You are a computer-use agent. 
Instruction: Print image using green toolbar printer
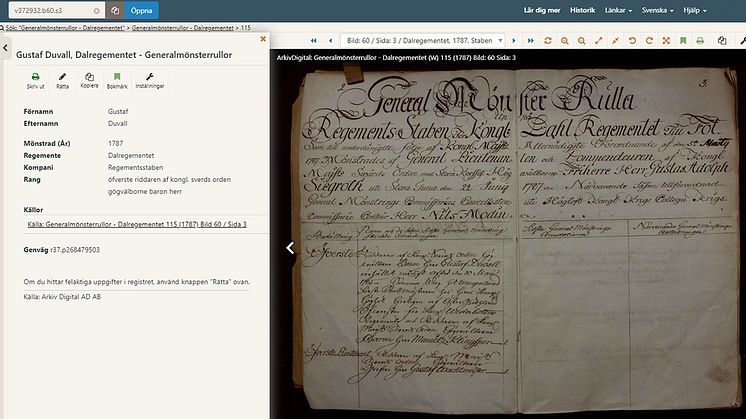700,40
